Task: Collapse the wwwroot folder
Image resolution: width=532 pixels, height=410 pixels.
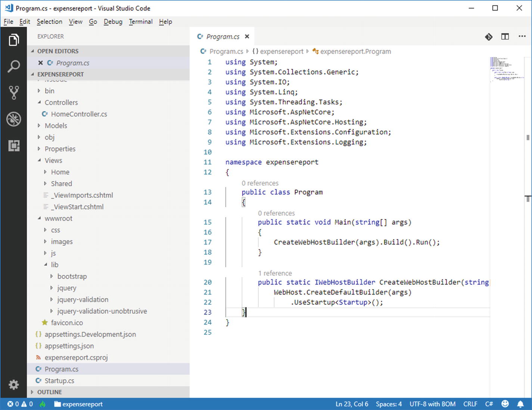Action: tap(58, 218)
